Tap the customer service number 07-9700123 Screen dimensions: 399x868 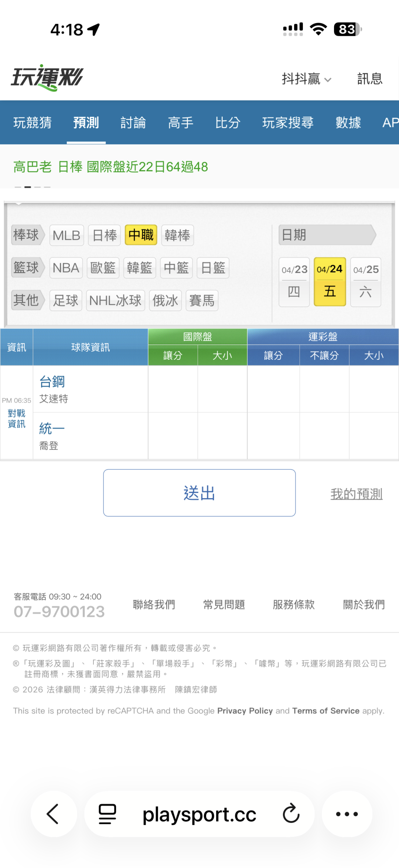(x=59, y=612)
